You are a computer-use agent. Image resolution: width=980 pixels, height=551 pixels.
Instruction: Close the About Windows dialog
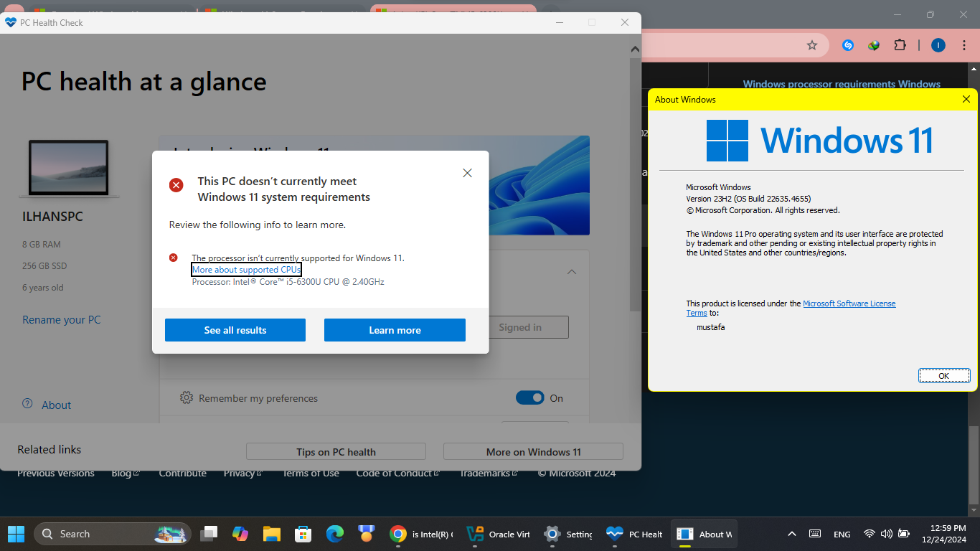(x=966, y=99)
